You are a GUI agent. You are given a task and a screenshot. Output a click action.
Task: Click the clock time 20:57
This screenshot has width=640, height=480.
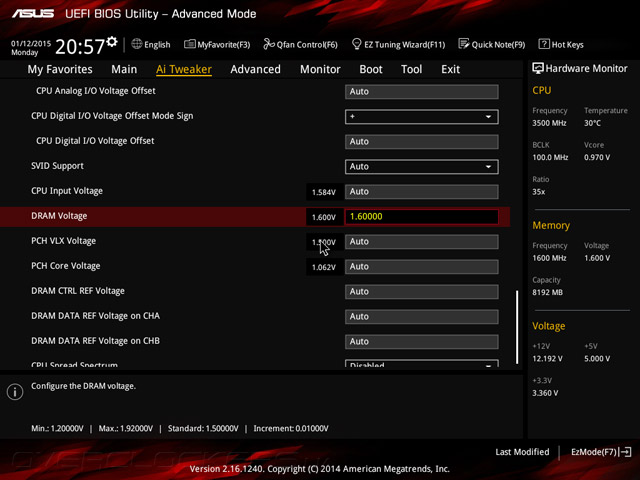pyautogui.click(x=80, y=47)
